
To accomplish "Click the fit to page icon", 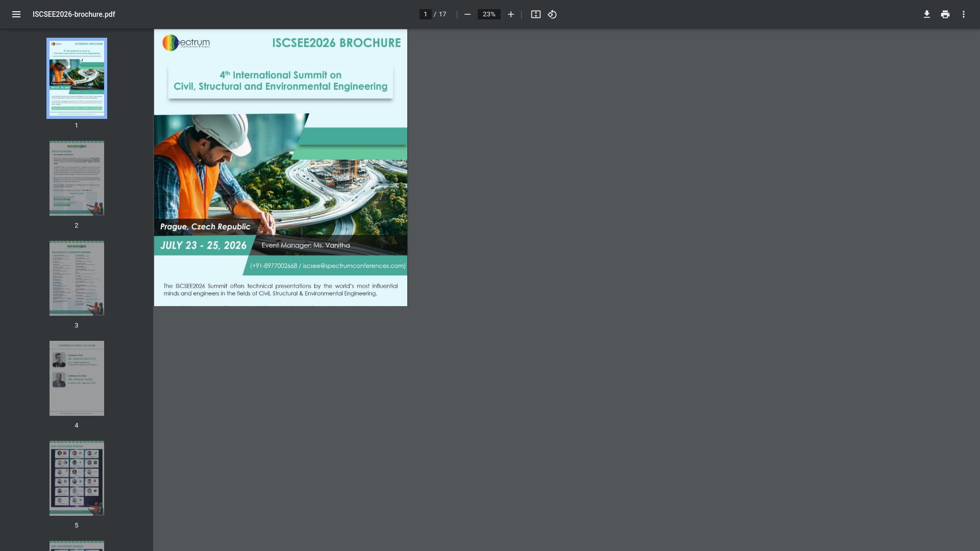I will click(535, 14).
